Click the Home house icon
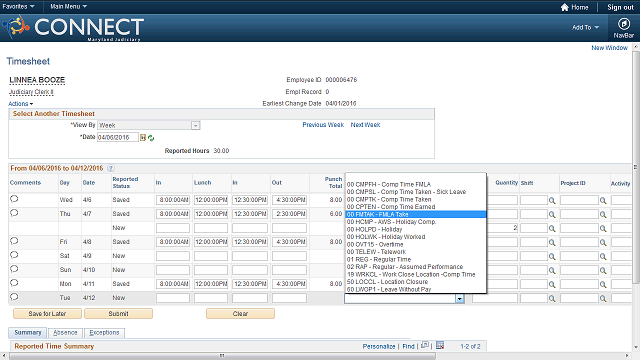This screenshot has width=640, height=360. [564, 7]
